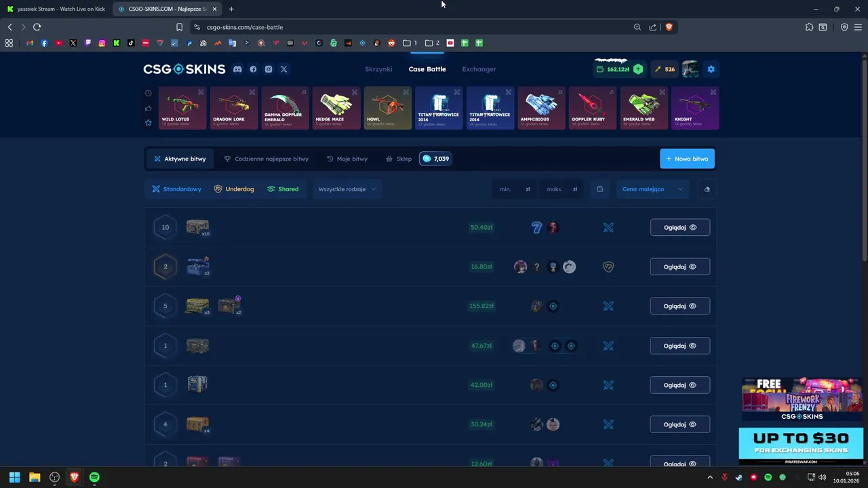
Task: Open the browser extensions puzzle icon
Action: point(809,27)
